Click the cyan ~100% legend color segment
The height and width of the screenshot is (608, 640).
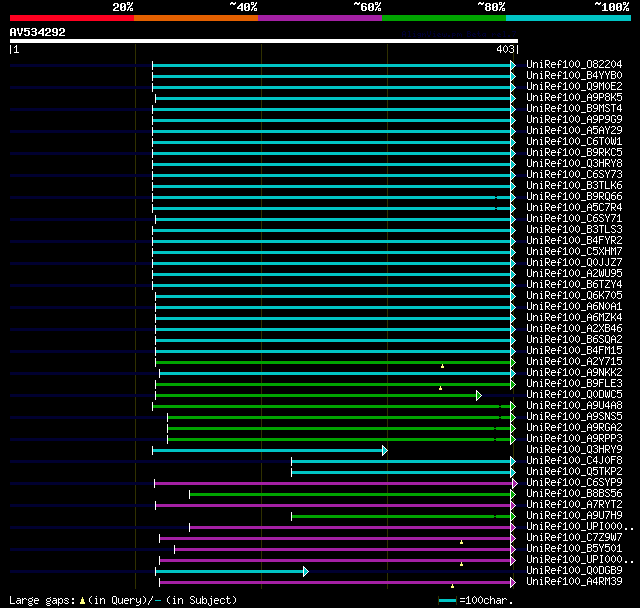(569, 18)
